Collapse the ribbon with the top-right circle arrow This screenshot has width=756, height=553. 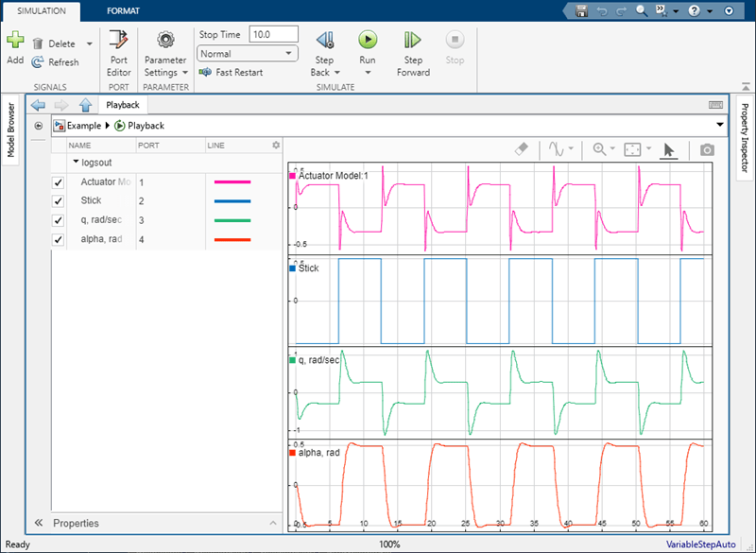tap(729, 10)
